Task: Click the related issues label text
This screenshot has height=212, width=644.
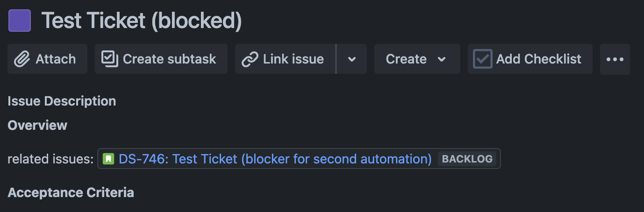Action: click(51, 159)
